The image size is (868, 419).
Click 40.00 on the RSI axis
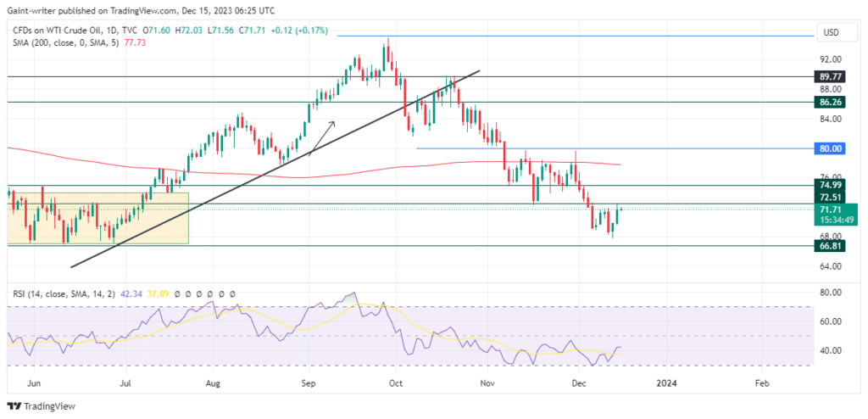coord(831,350)
